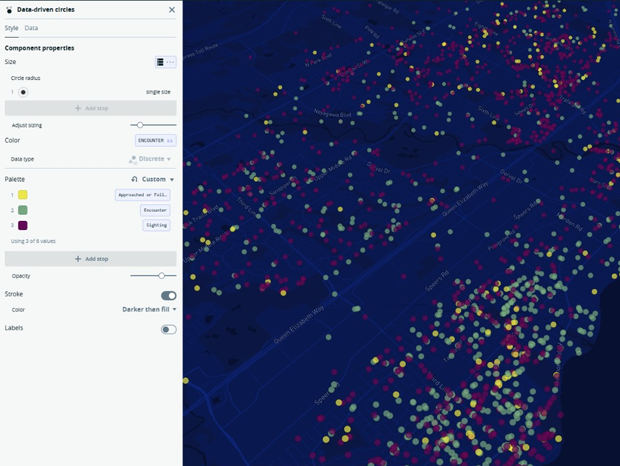Click the Data-driven circles component icon
Viewport: 620px width, 466px height.
9,9
